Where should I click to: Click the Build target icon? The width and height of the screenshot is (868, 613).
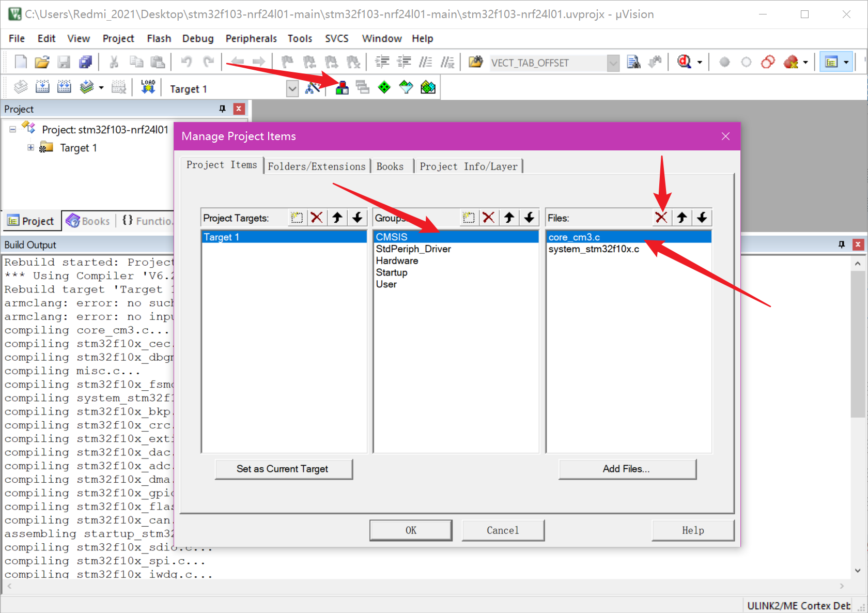coord(42,87)
